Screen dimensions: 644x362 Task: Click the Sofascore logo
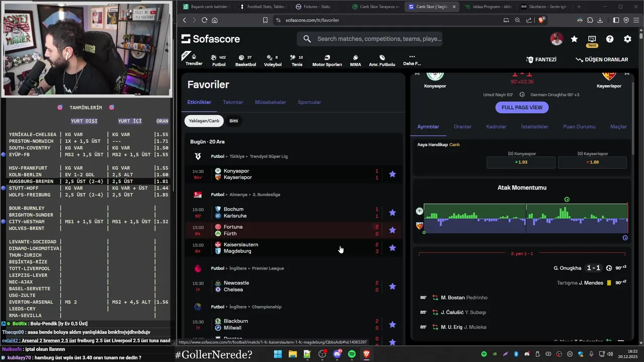[210, 39]
